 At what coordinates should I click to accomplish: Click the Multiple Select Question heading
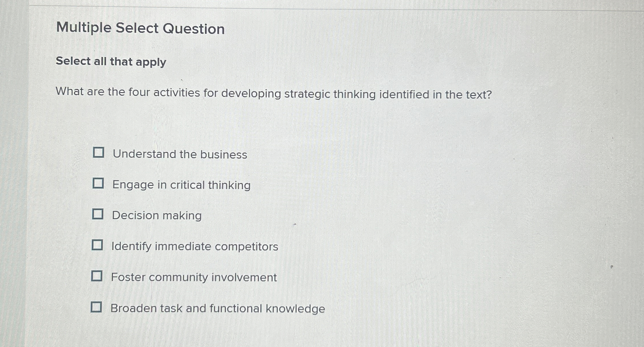[x=140, y=28]
